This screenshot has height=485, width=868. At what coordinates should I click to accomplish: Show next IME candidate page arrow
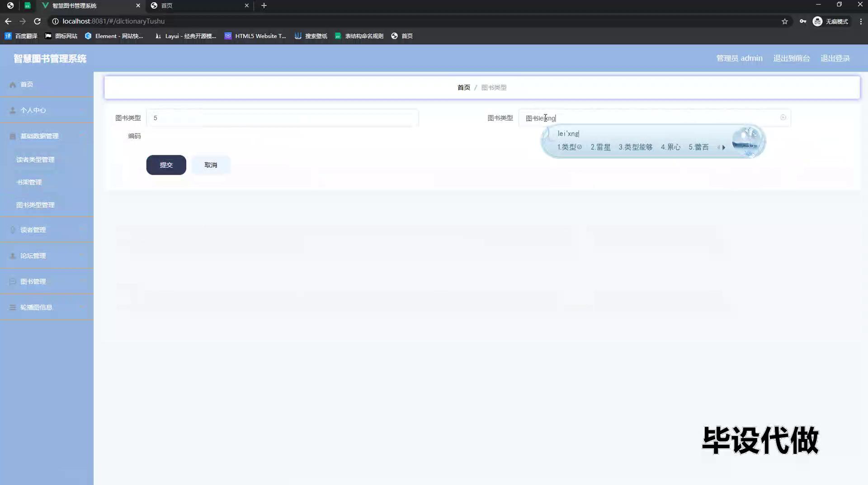click(x=724, y=147)
